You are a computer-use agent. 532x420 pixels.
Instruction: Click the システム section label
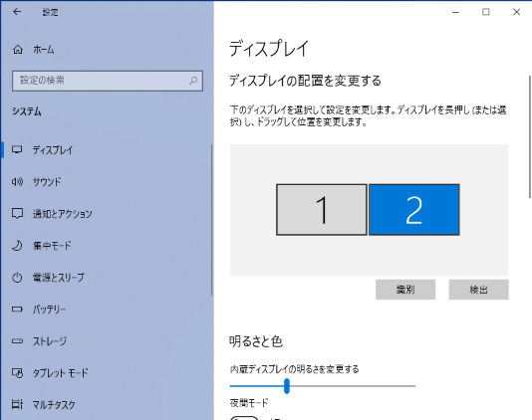(x=27, y=111)
